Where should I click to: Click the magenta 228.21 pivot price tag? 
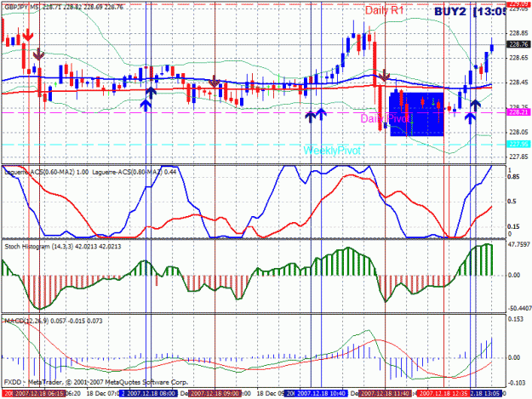(x=518, y=112)
